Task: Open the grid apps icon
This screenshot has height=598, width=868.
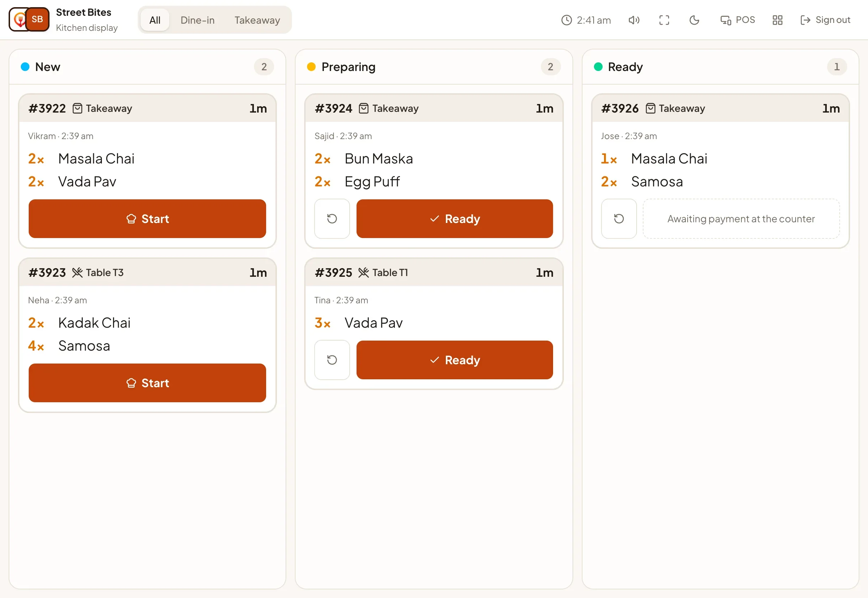Action: (778, 20)
